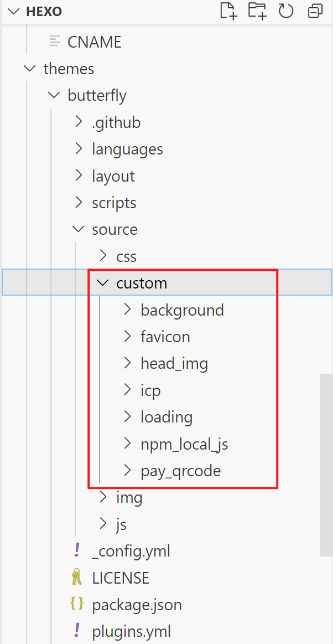Select the pay_qrcode folder
Image resolution: width=333 pixels, height=644 pixels.
(180, 471)
